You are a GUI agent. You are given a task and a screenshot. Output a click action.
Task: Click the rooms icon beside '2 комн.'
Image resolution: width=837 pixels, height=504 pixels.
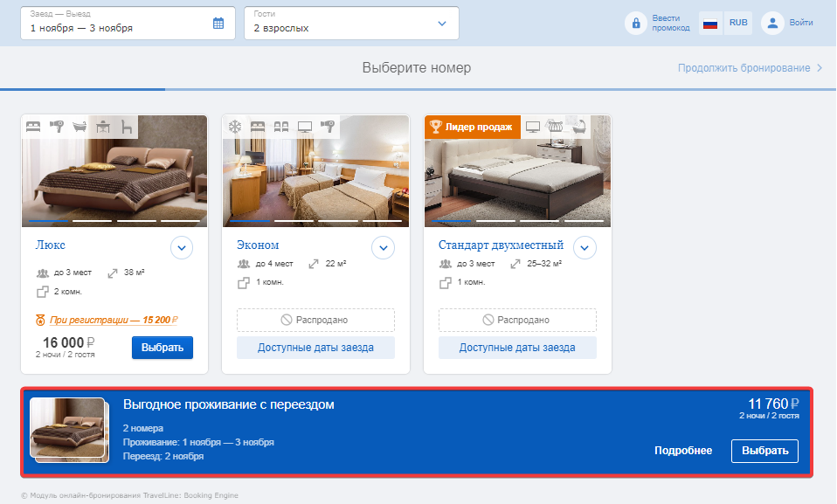click(x=42, y=292)
